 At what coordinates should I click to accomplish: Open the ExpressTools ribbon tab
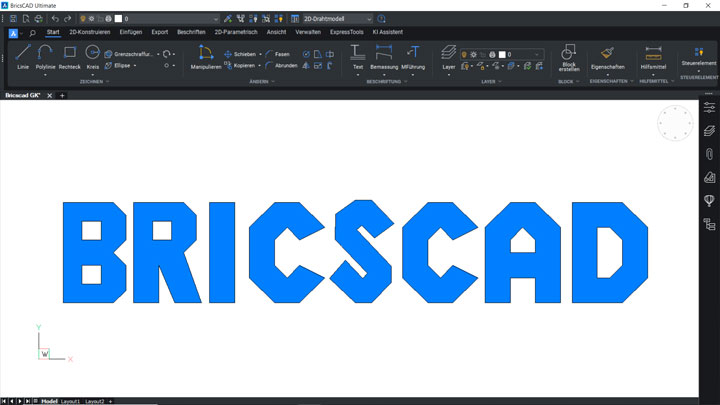coord(347,32)
